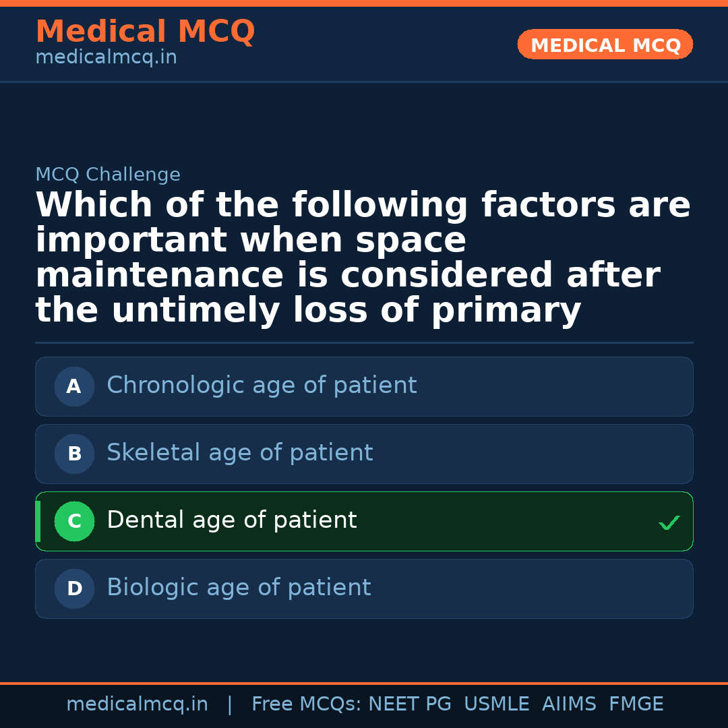Screen dimensions: 728x728
Task: Open medicalmcq.in link in footer
Action: coord(138,704)
